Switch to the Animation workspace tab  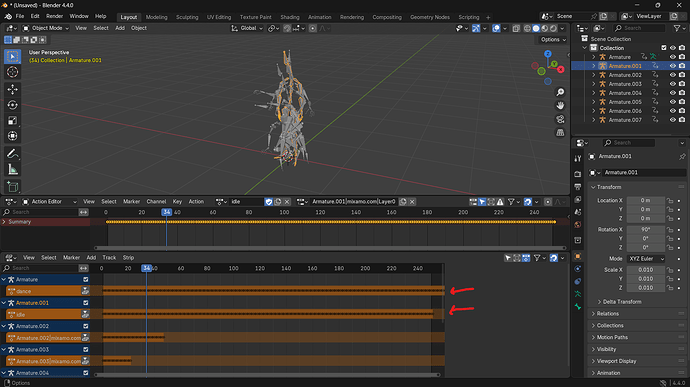click(319, 17)
